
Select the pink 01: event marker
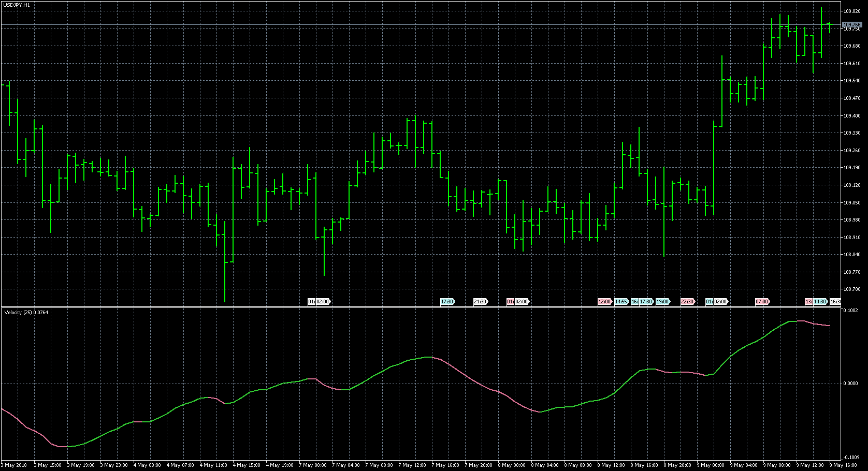click(510, 302)
